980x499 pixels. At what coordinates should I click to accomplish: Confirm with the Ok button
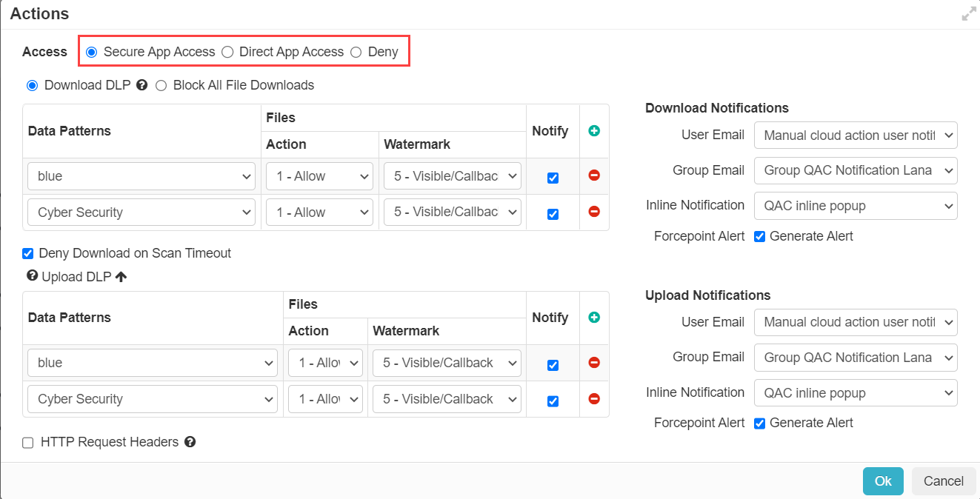click(x=883, y=481)
